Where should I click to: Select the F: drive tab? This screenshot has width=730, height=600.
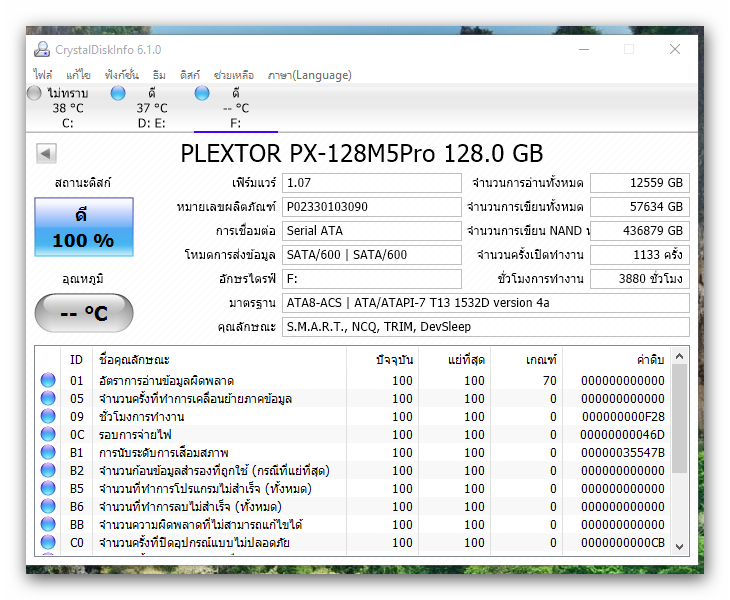(x=236, y=108)
